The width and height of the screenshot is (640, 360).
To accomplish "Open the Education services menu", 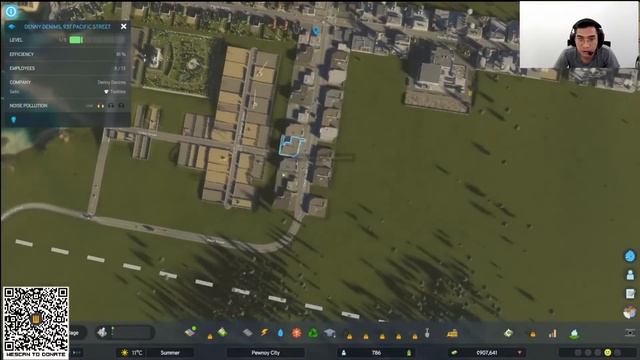I will coord(330,333).
